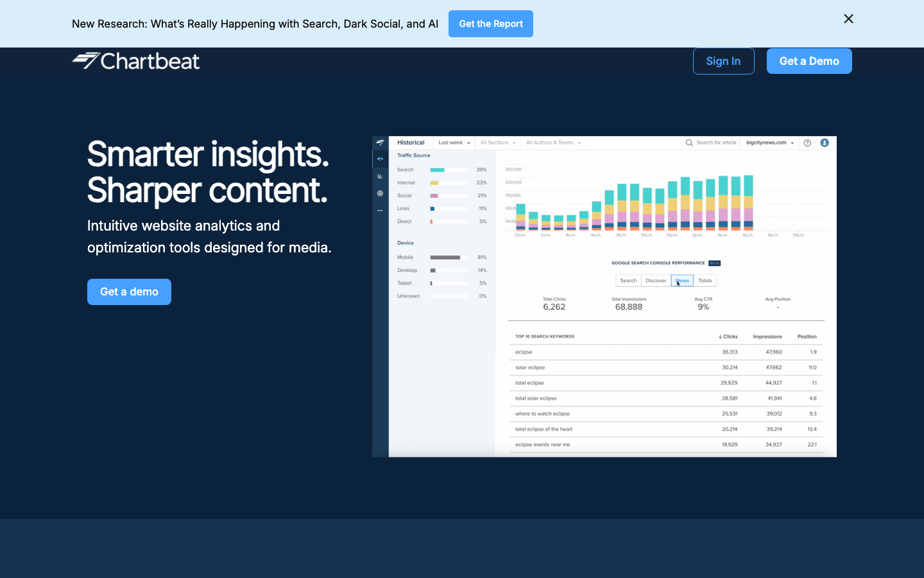Click the 'eclipse events near me' row

[x=666, y=444]
